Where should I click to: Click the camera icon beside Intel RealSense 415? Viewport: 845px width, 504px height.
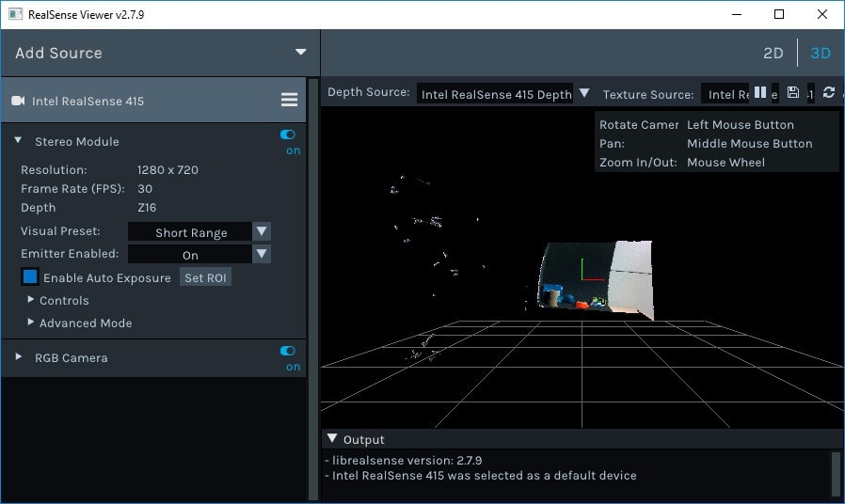(18, 101)
